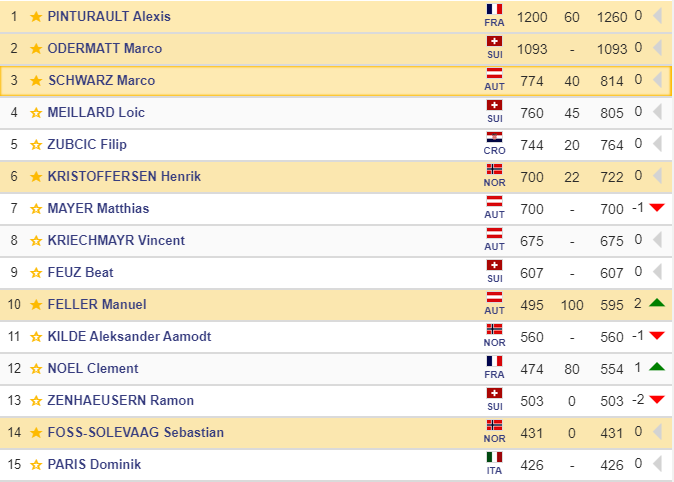The image size is (674, 482).
Task: Click France flag icon in PINTURAULT row
Action: click(x=494, y=11)
